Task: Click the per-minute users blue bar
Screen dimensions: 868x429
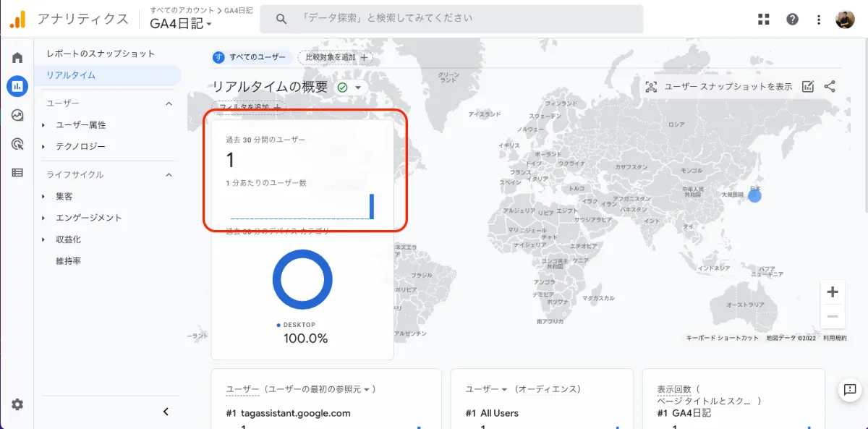Action: click(372, 206)
